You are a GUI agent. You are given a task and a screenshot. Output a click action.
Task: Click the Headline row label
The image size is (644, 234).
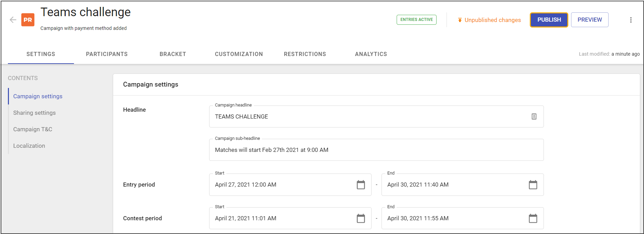[135, 110]
